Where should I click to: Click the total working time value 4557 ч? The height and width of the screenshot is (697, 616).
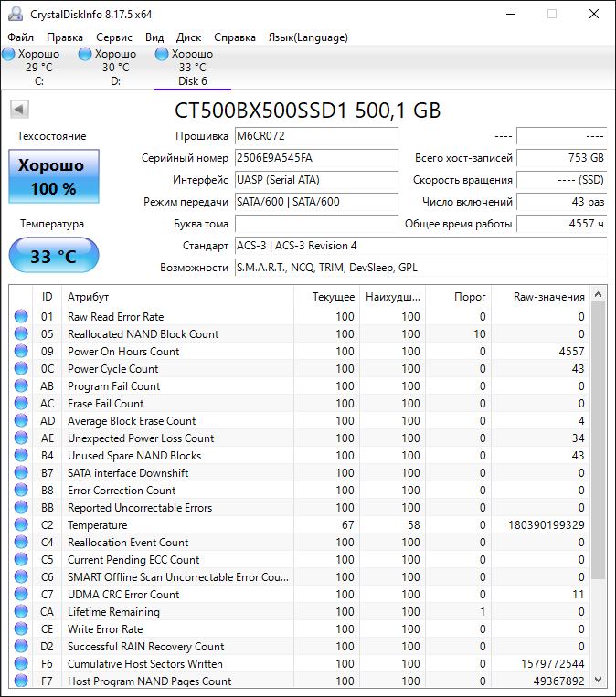point(562,224)
